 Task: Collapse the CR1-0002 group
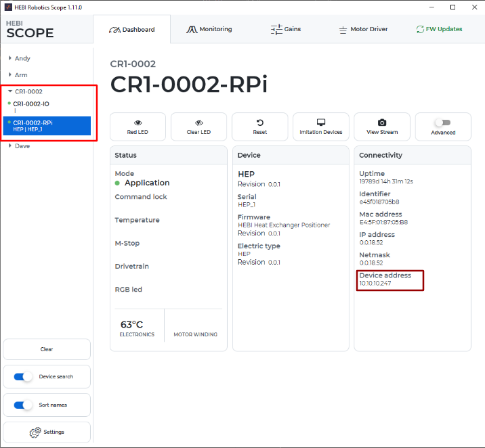pos(10,91)
